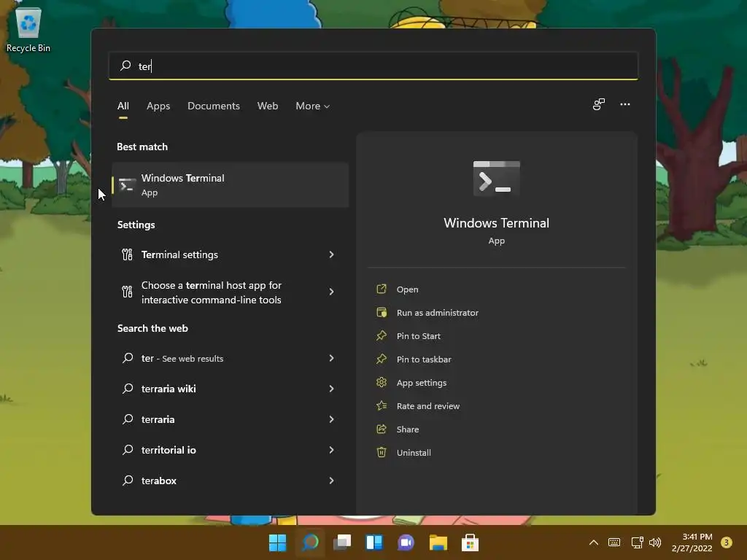Image resolution: width=747 pixels, height=560 pixels.
Task: Click tools icon beside Choose a terminal host app
Action: 127,292
